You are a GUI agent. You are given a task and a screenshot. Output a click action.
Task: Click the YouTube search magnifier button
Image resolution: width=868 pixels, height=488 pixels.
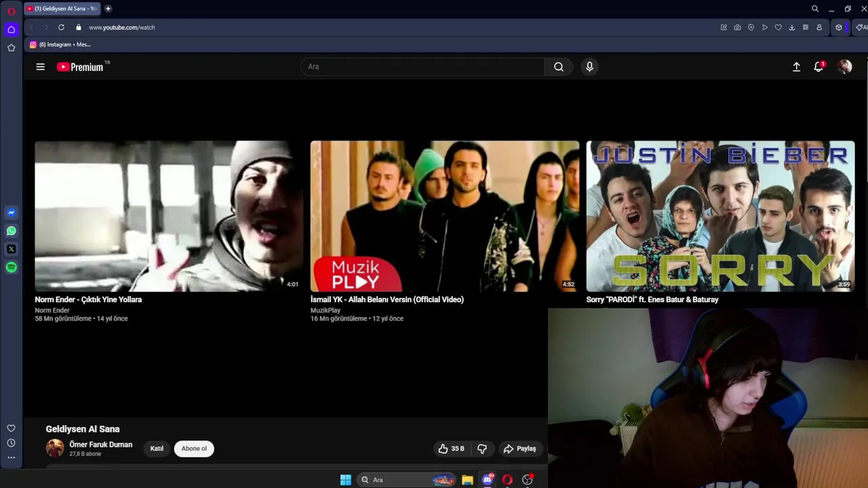tap(559, 66)
